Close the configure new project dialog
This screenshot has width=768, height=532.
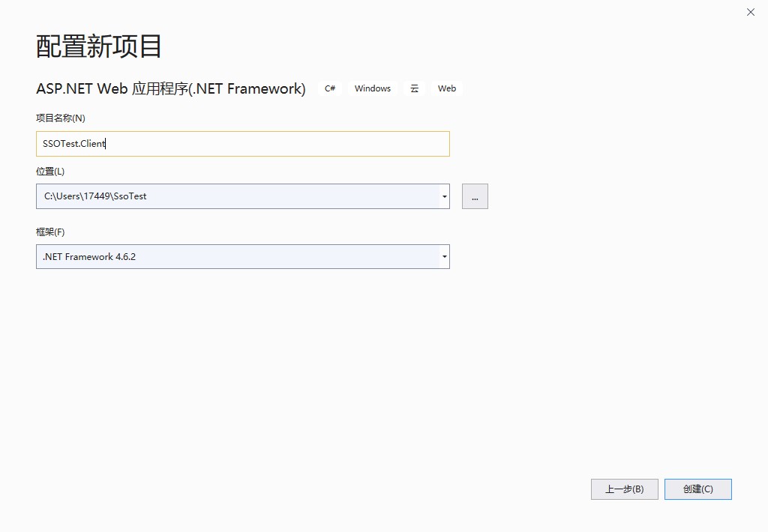click(751, 12)
